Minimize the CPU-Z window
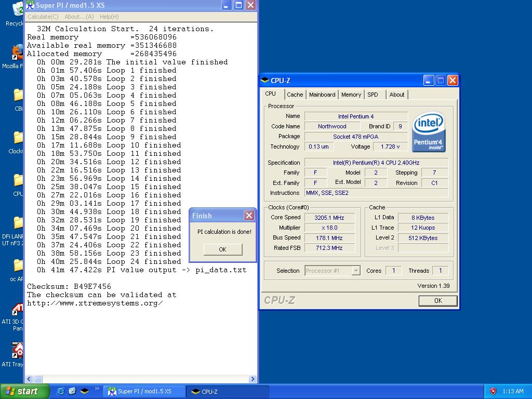This screenshot has height=399, width=532. pos(429,81)
